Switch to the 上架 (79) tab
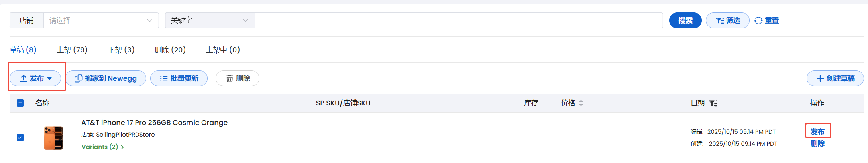This screenshot has height=163, width=868. click(72, 50)
